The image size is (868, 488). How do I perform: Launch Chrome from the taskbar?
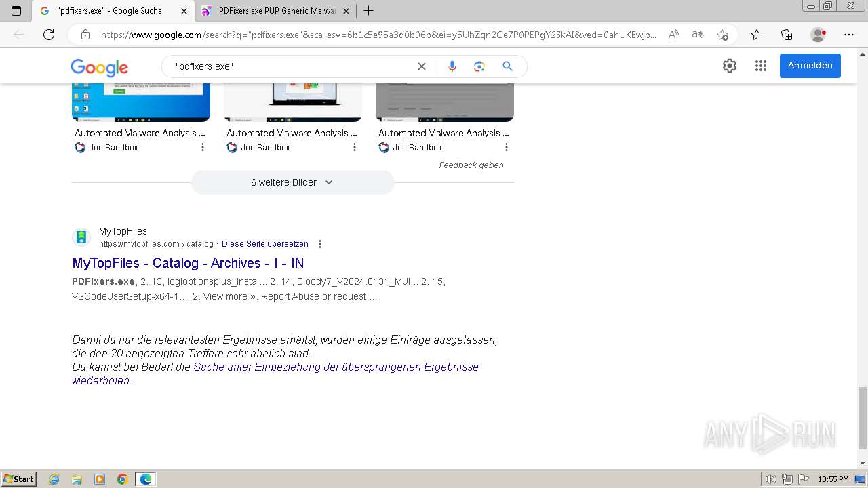tap(123, 479)
